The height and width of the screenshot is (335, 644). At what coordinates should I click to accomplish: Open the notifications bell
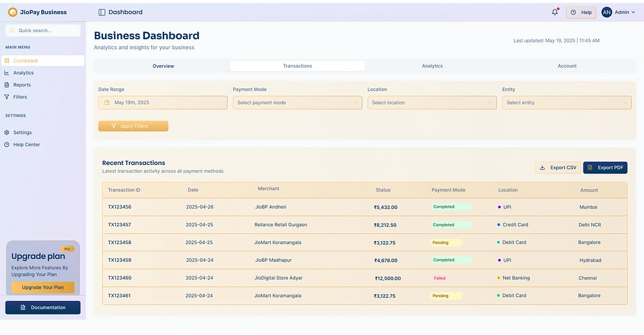[555, 12]
